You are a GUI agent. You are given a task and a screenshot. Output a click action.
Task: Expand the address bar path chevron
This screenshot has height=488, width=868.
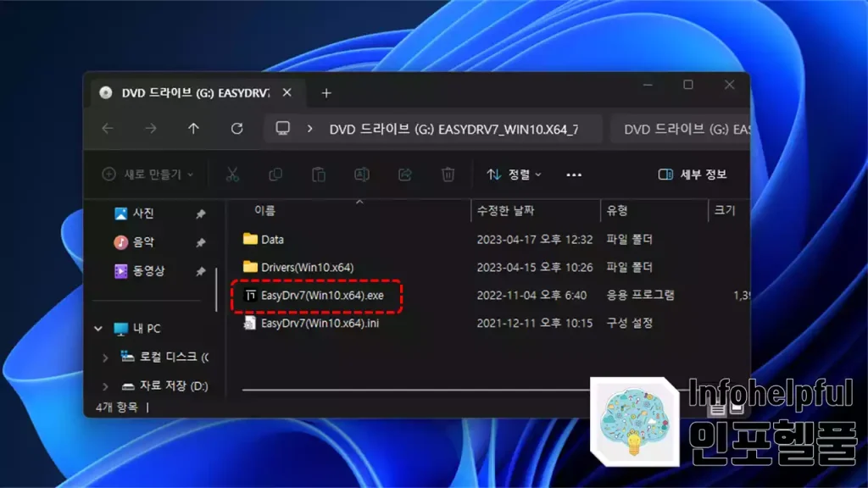309,129
